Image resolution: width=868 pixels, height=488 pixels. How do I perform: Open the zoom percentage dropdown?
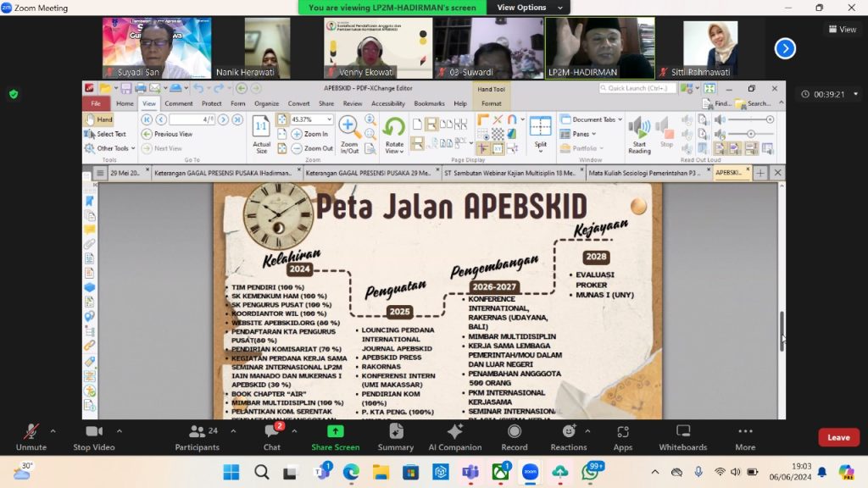[330, 119]
